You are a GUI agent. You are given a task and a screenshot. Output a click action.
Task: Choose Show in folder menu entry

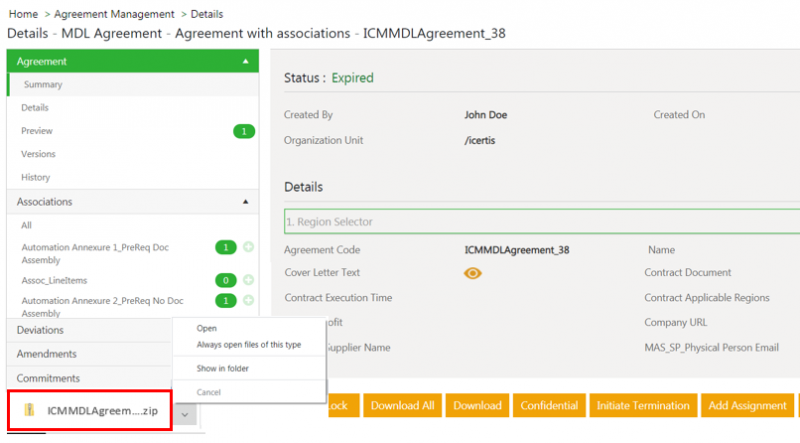[x=222, y=368]
